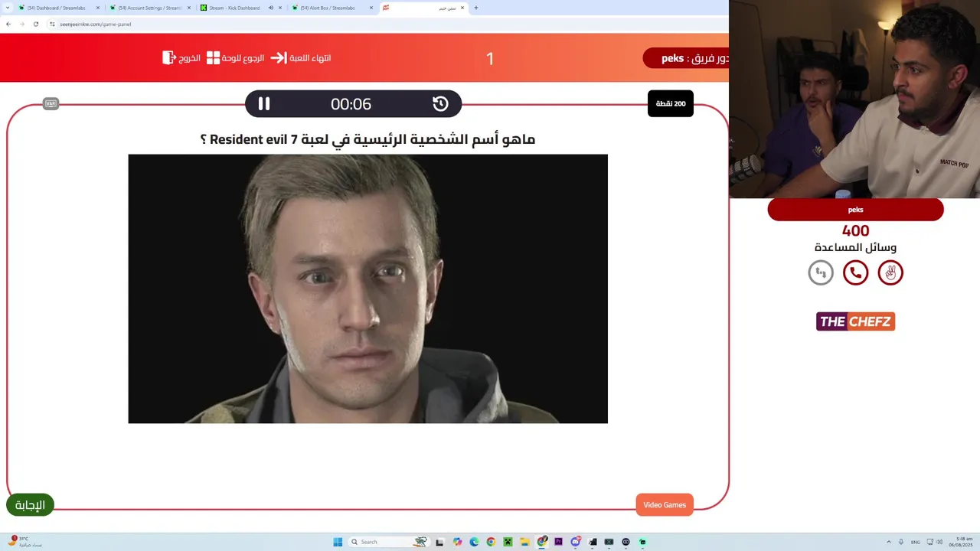The image size is (980, 551).
Task: Reload the page
Action: [35, 24]
